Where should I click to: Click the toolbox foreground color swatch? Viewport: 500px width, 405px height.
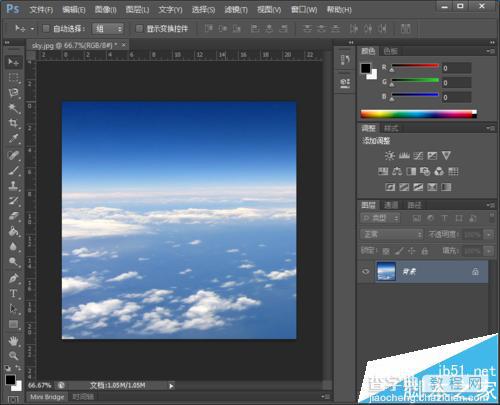(x=10, y=379)
